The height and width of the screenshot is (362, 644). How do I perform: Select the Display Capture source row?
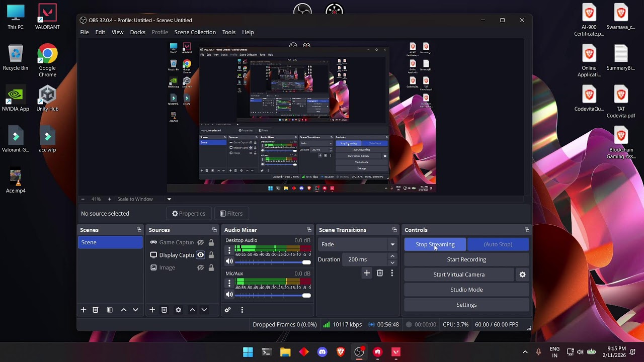pyautogui.click(x=182, y=255)
